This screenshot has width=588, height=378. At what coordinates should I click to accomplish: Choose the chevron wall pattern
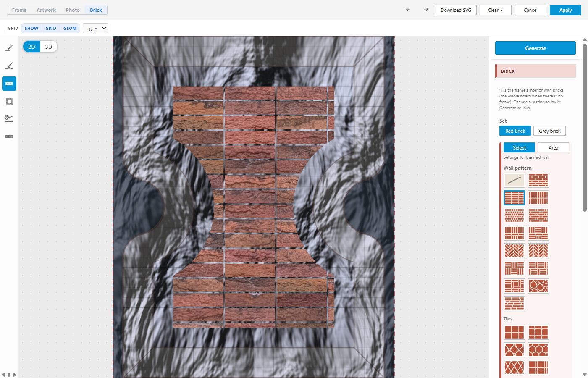click(x=538, y=251)
